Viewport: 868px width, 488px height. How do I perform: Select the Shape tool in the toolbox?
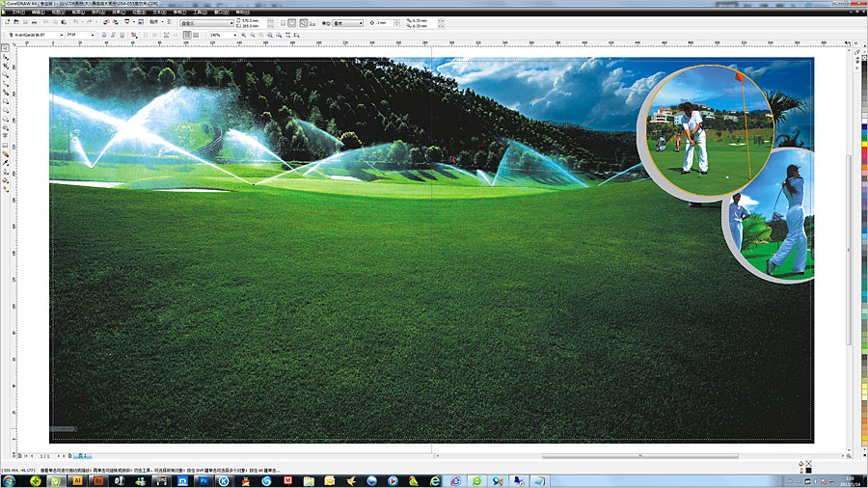(x=6, y=57)
